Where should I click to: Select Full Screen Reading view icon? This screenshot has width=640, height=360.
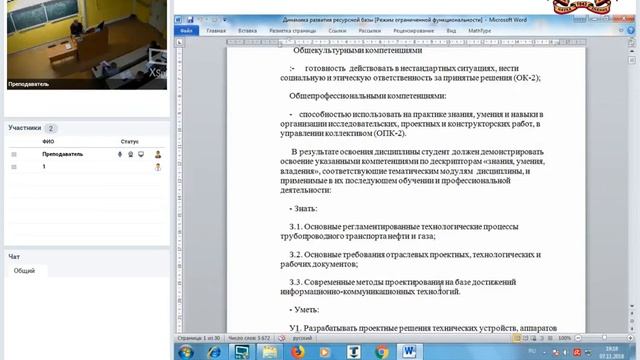tap(525, 338)
